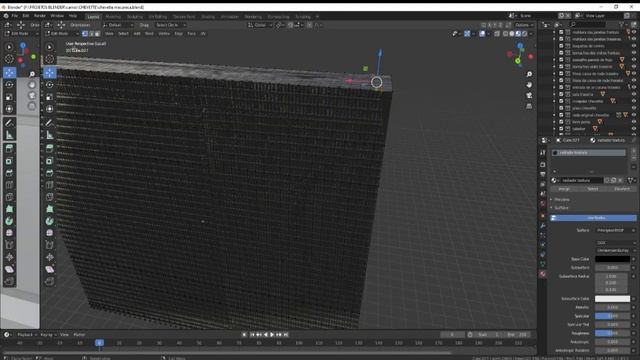Collapse the Surface panel section
Viewport: 640px width, 360px height.
click(561, 208)
